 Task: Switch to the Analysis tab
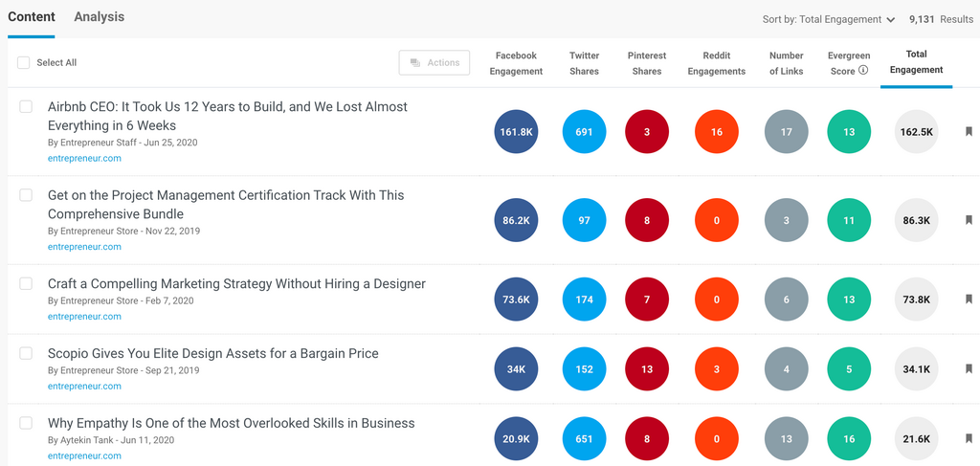point(99,17)
